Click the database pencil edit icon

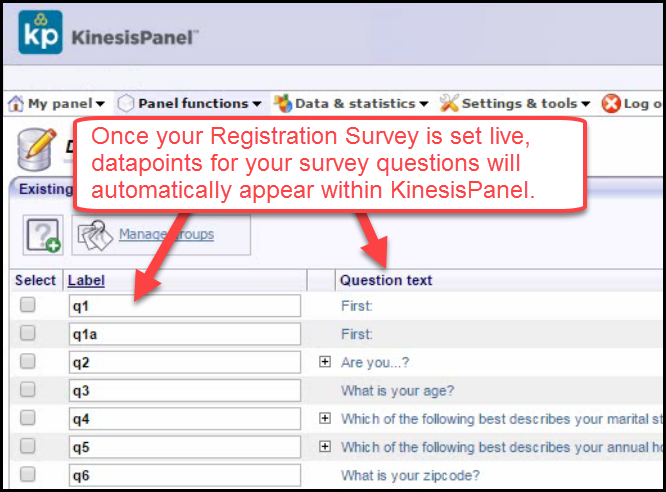coord(37,149)
